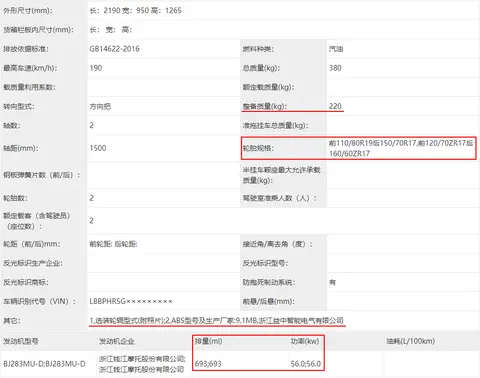Select the fuel type value 汽油
The width and height of the screenshot is (480, 378).
pos(336,49)
